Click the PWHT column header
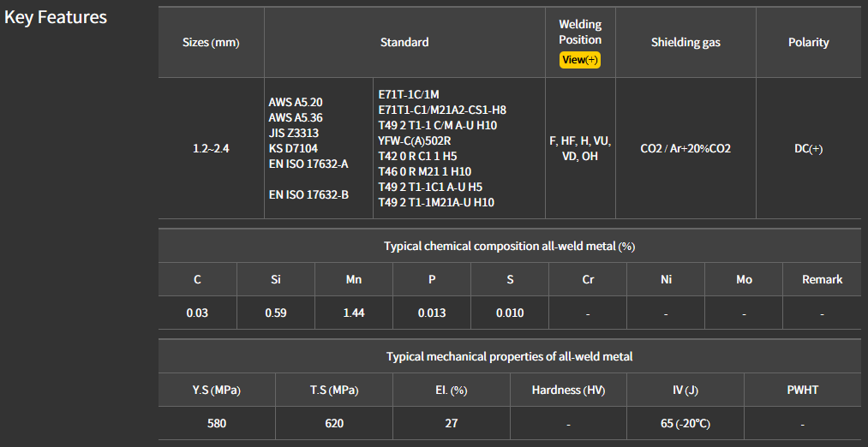Viewport: 868px width, 447px height. click(x=802, y=390)
